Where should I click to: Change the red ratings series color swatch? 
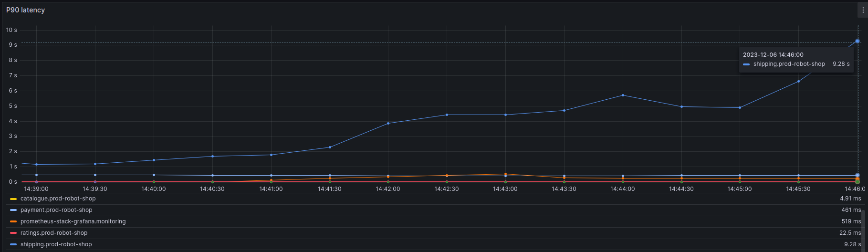pos(13,233)
